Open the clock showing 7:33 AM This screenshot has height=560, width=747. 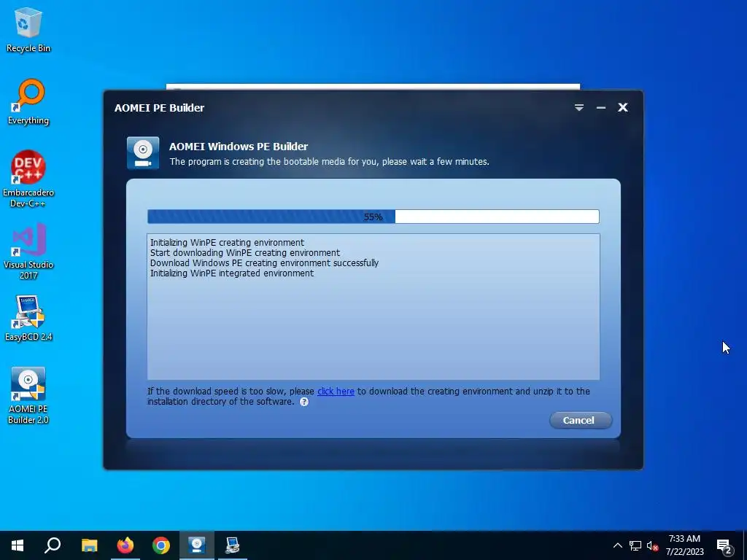tap(684, 545)
